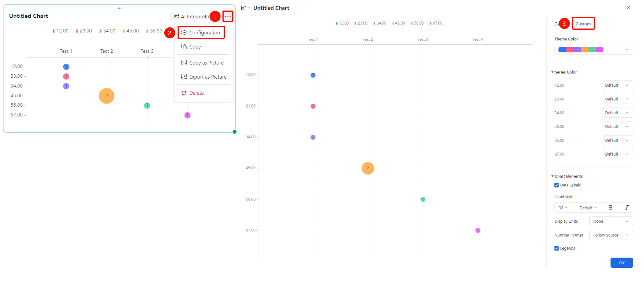The image size is (644, 283).
Task: Click orange bubble labeled 2 in small chart
Action: [107, 96]
